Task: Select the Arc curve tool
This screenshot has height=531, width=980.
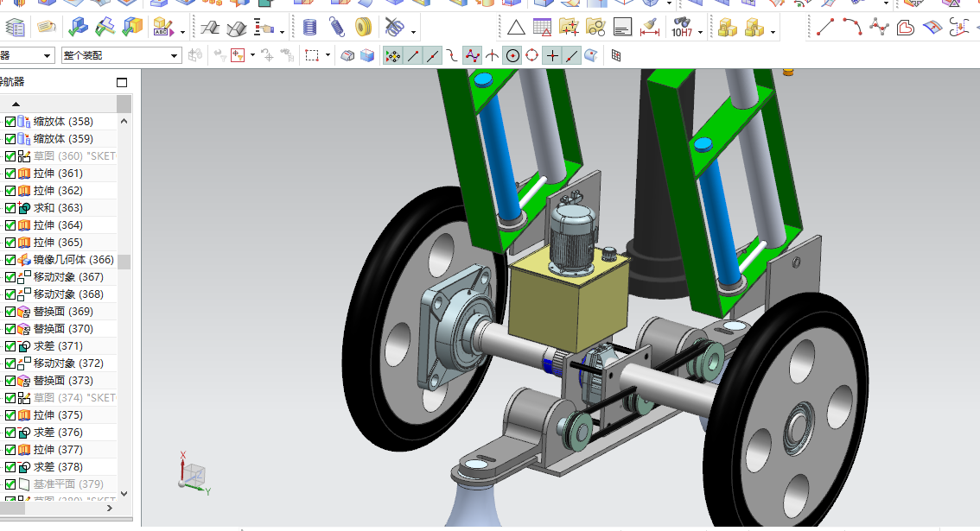Action: (852, 27)
